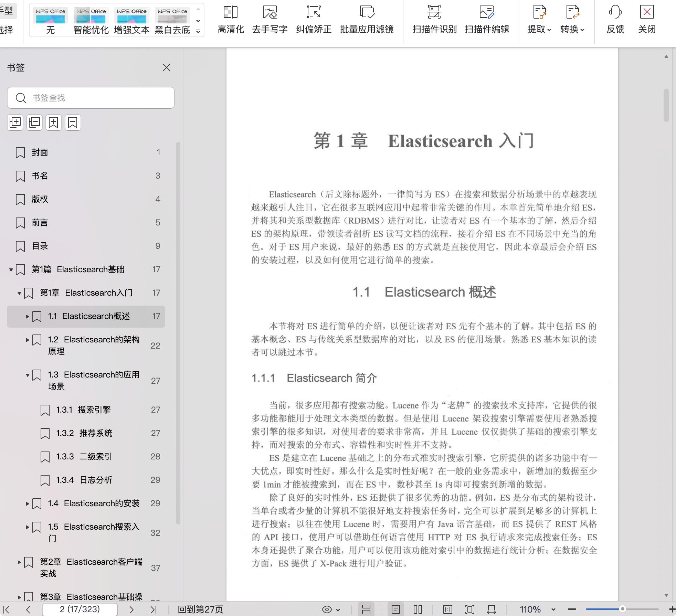This screenshot has height=616, width=676.
Task: Show next row of filter gallery
Action: (198, 21)
